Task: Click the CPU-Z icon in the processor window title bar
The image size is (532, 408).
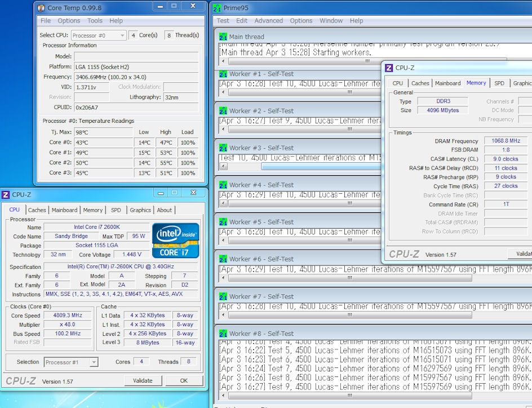Action: (6, 194)
